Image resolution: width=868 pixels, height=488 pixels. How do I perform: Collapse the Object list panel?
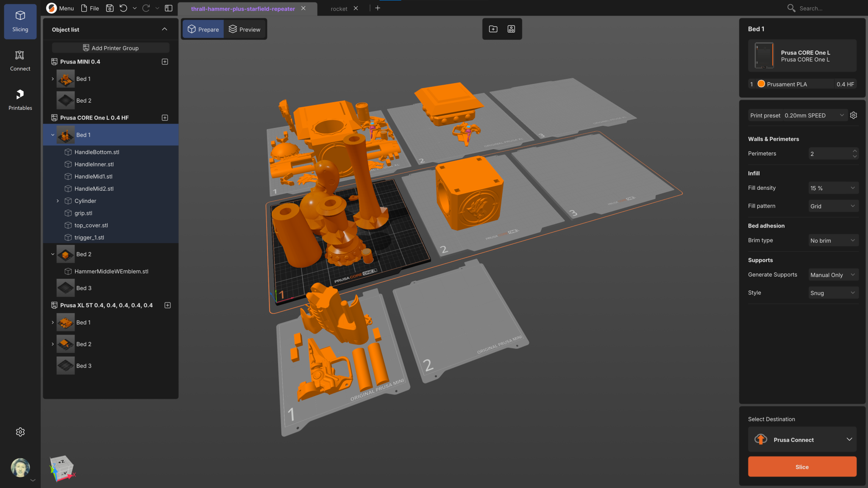164,29
